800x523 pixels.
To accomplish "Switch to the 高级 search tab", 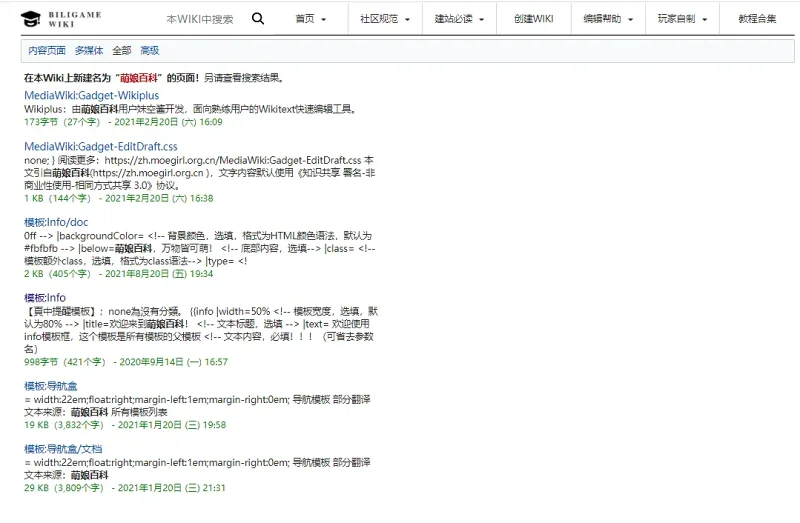I will pos(150,51).
